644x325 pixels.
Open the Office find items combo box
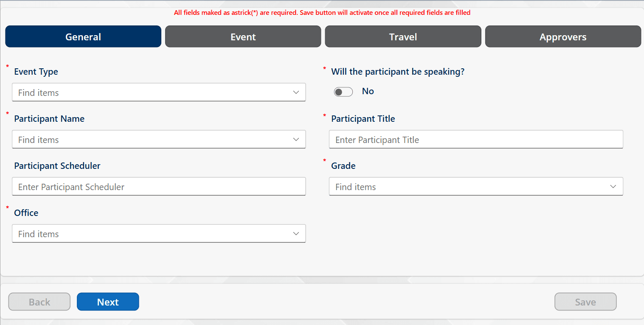pos(159,233)
